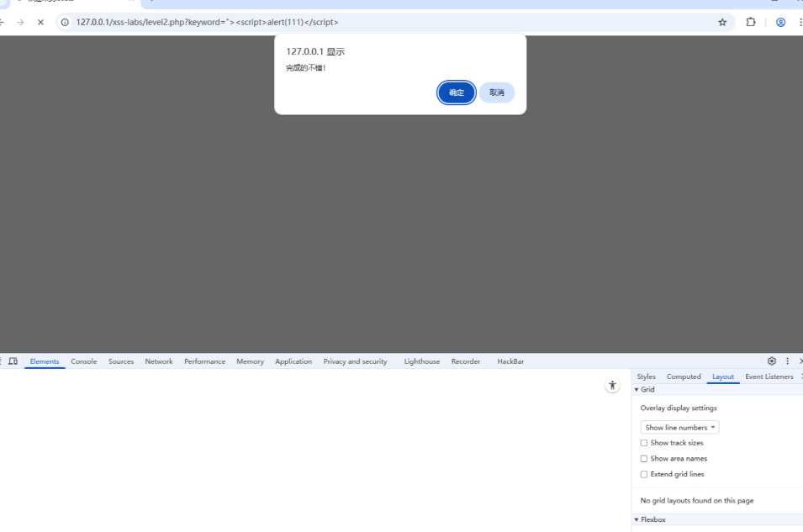Open the Recorder tab
This screenshot has width=803, height=532.
tap(466, 361)
